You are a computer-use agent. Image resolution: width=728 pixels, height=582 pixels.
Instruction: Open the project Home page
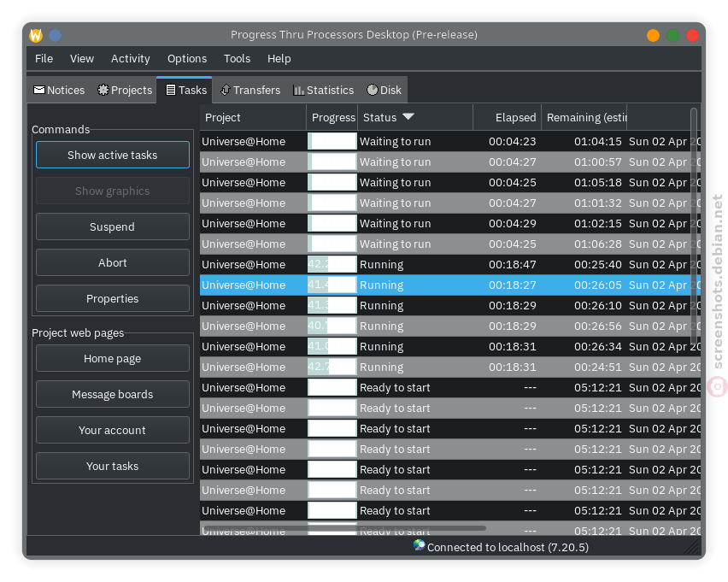pyautogui.click(x=112, y=358)
